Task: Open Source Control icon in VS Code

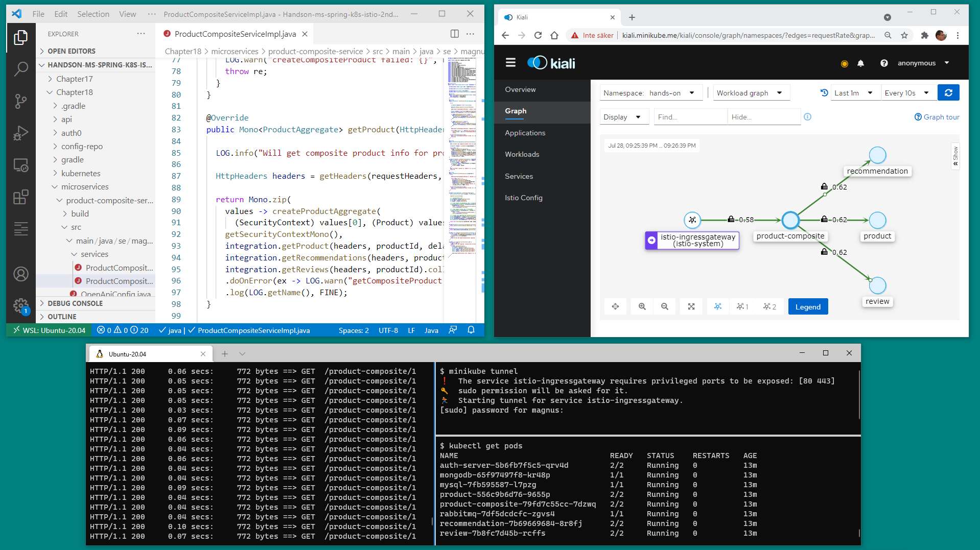Action: 21,101
